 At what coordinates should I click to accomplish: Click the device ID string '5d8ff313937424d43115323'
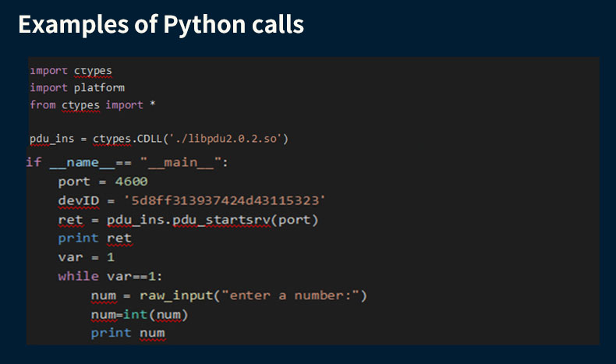(225, 200)
